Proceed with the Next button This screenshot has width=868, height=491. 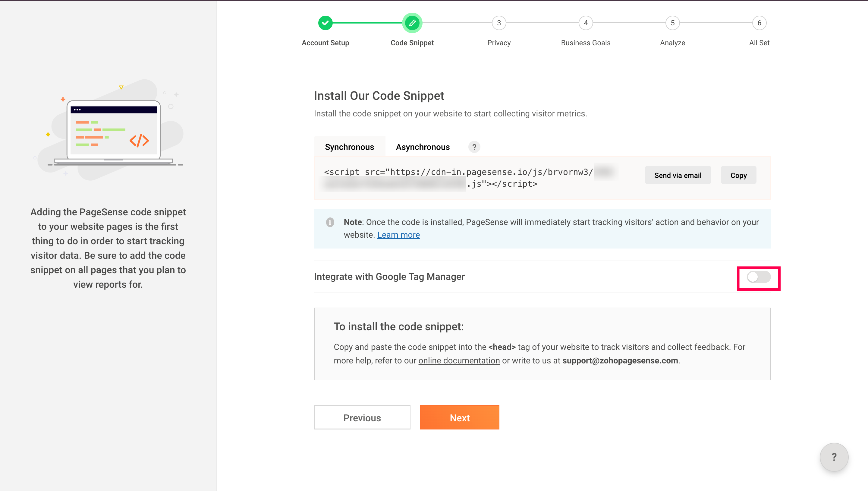pyautogui.click(x=460, y=417)
